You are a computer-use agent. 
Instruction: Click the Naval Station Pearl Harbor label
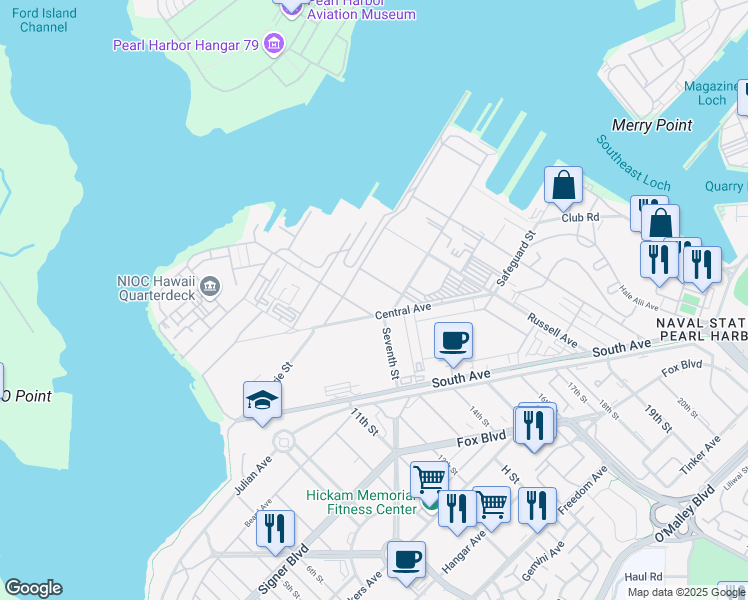pyautogui.click(x=702, y=330)
